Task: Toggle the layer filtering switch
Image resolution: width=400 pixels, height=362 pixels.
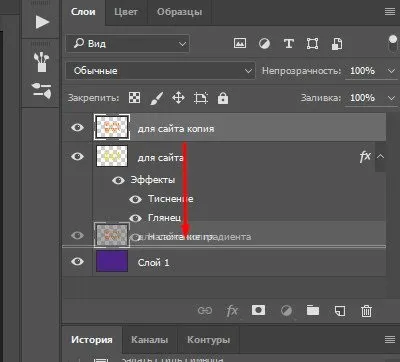Action: click(393, 43)
